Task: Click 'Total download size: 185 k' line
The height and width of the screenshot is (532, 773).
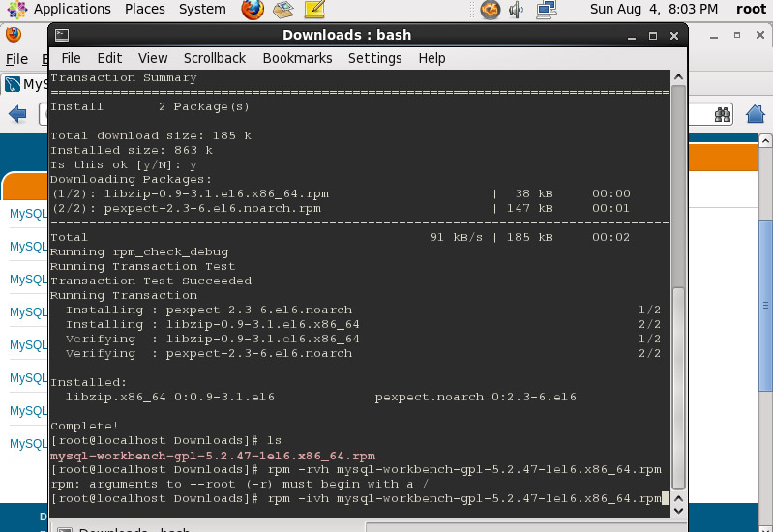Action: point(151,135)
